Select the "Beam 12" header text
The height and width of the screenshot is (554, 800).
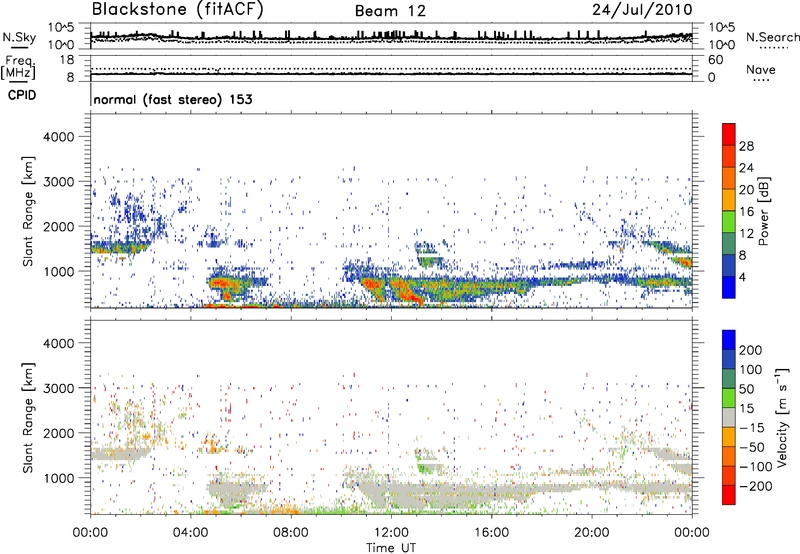(390, 11)
